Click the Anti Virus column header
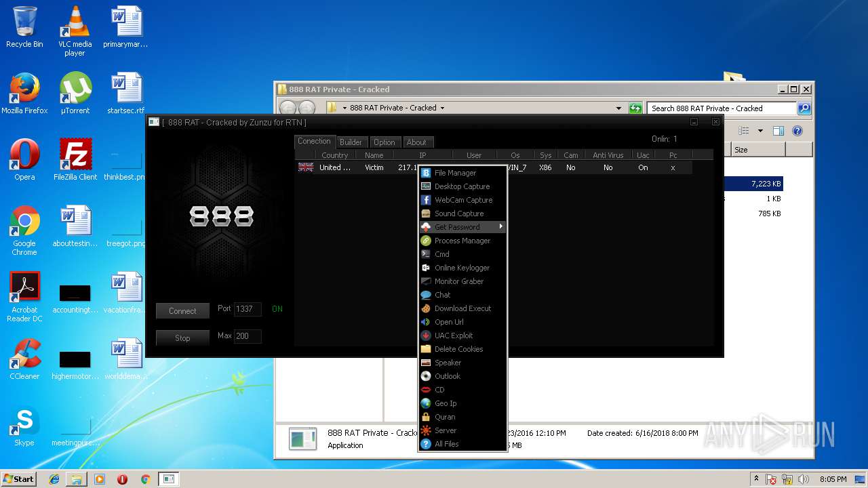Image resolution: width=868 pixels, height=488 pixels. pos(608,155)
